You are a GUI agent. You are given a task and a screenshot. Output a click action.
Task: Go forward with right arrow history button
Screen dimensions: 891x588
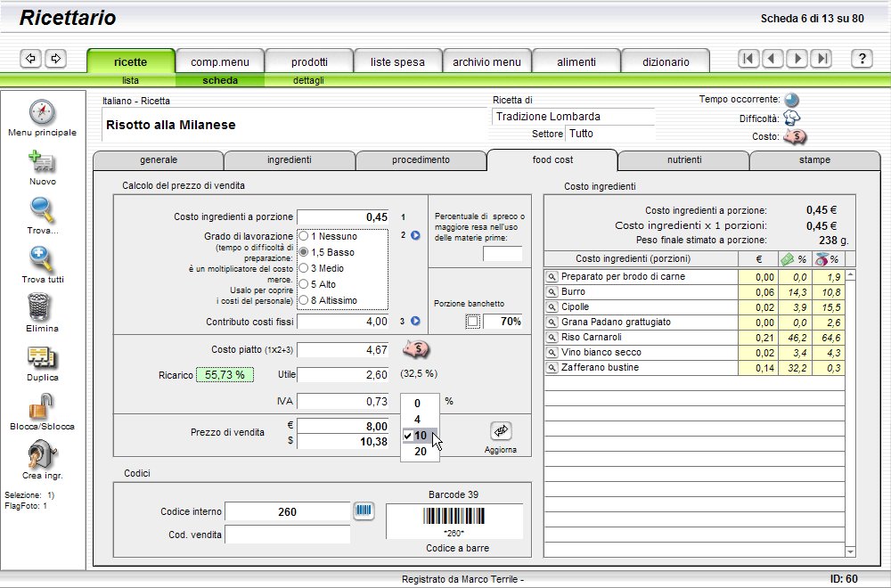click(55, 58)
